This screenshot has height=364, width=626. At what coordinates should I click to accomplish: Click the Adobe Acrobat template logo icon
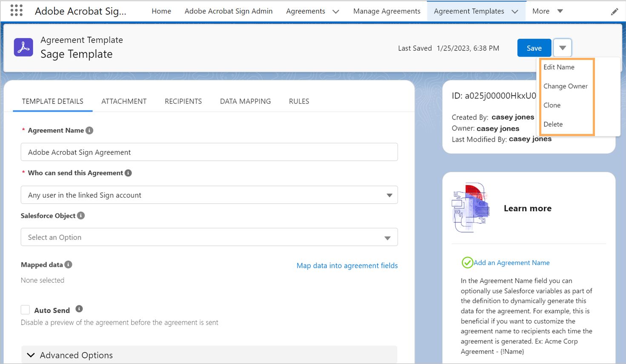[x=23, y=47]
